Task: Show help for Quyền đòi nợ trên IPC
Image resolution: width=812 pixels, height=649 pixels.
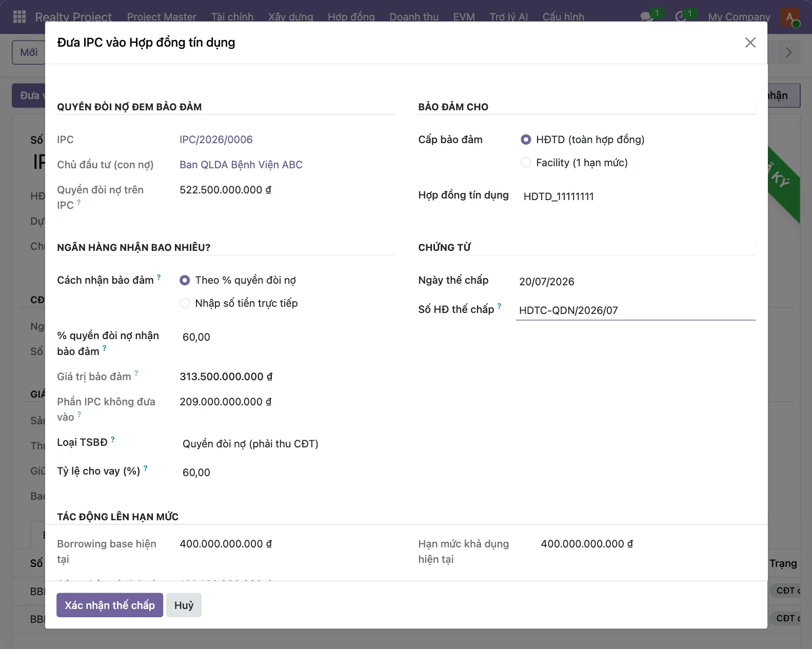Action: click(x=78, y=203)
